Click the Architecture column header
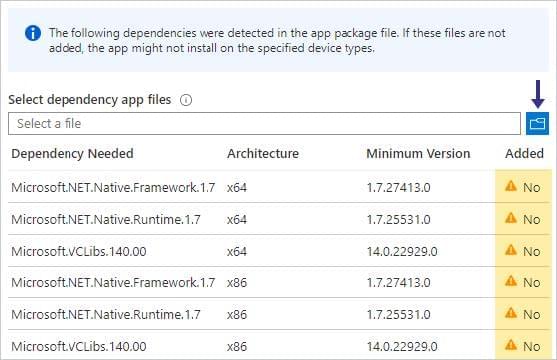This screenshot has height=360, width=557. [263, 154]
